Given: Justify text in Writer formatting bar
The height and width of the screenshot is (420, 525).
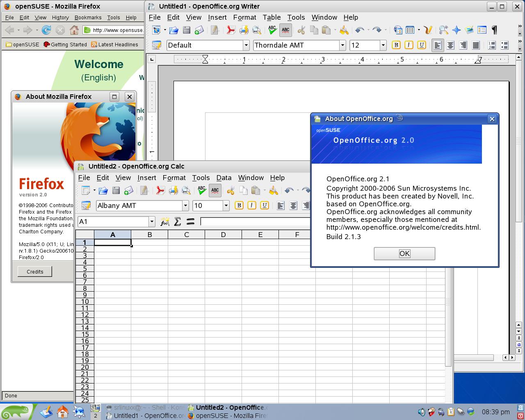Looking at the screenshot, I should [476, 45].
